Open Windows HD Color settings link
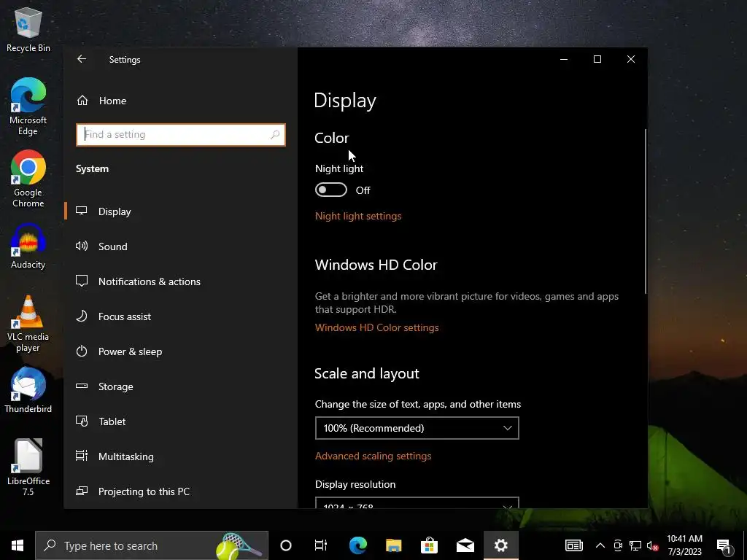747x560 pixels. point(377,327)
